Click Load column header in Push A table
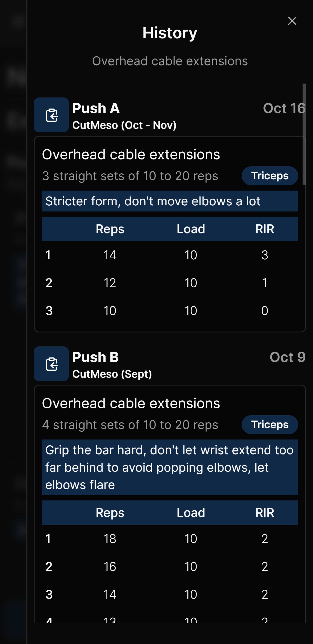Image resolution: width=313 pixels, height=644 pixels. [191, 229]
